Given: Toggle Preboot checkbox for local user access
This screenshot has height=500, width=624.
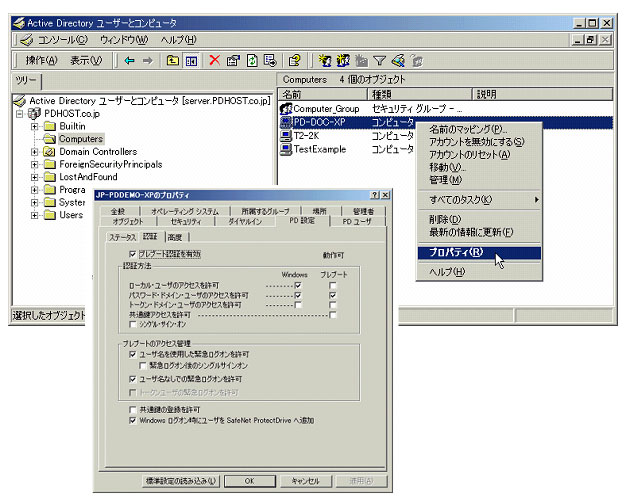Looking at the screenshot, I should point(333,285).
